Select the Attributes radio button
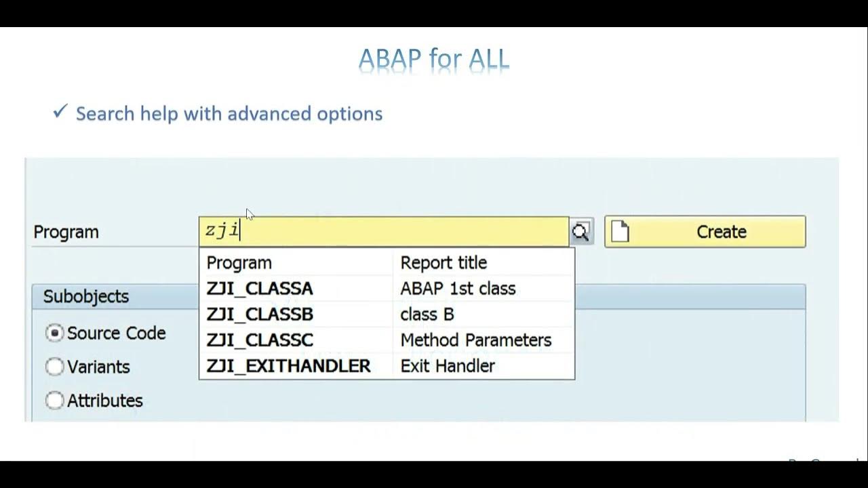 click(x=54, y=401)
